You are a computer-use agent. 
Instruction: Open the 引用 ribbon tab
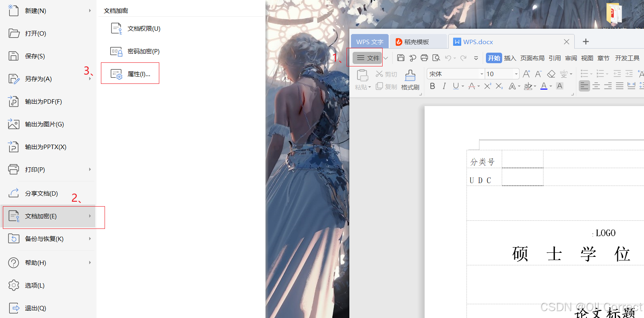point(555,58)
